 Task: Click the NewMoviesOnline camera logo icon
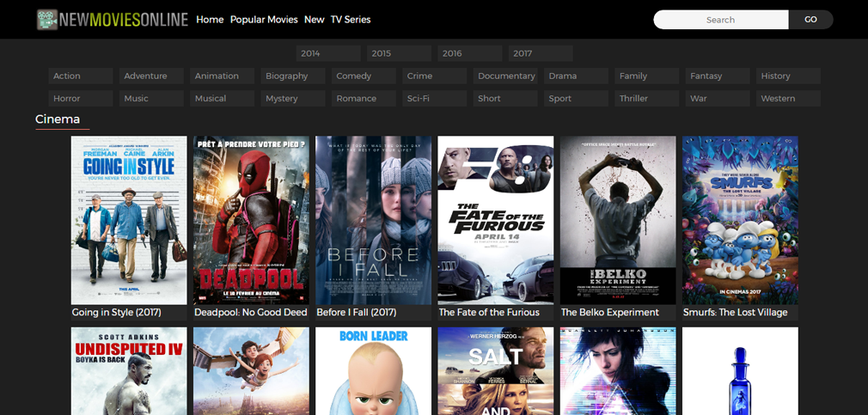pyautogui.click(x=47, y=20)
